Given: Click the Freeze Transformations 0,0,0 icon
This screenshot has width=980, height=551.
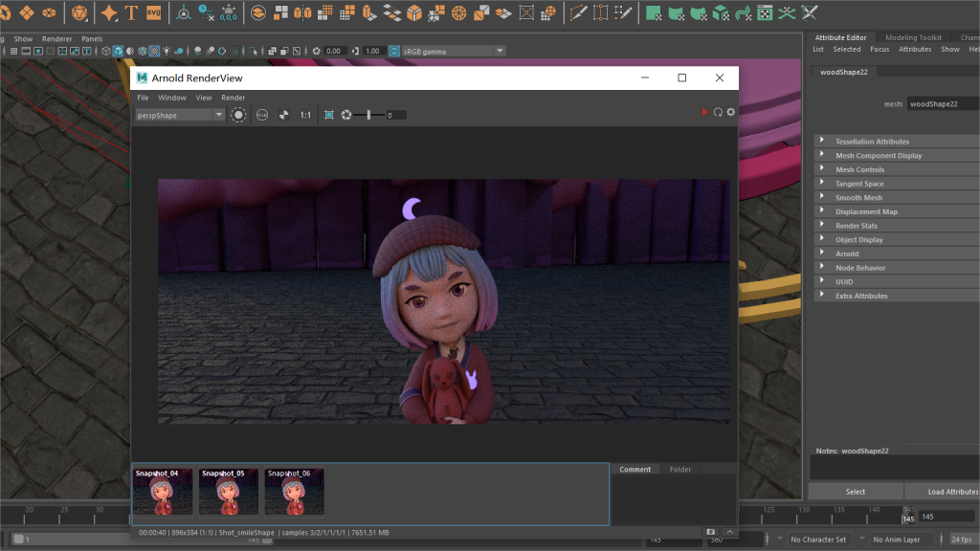Looking at the screenshot, I should click(228, 12).
